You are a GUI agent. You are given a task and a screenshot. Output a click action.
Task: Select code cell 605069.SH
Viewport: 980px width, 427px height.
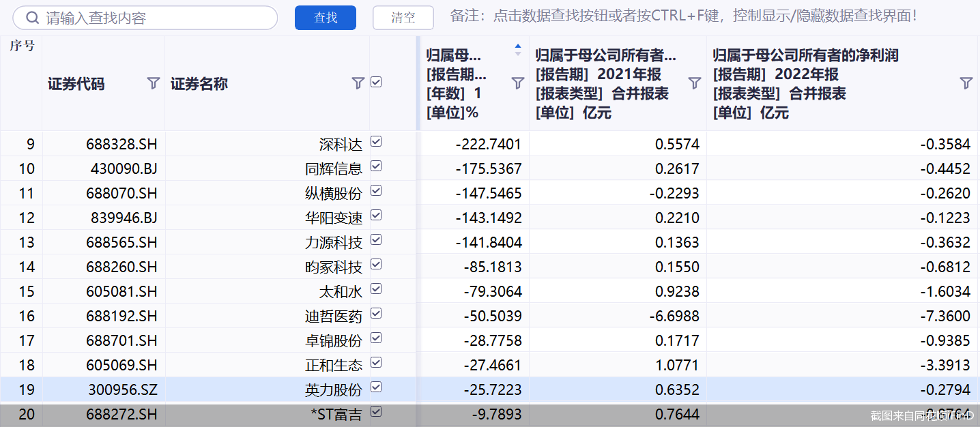[121, 365]
